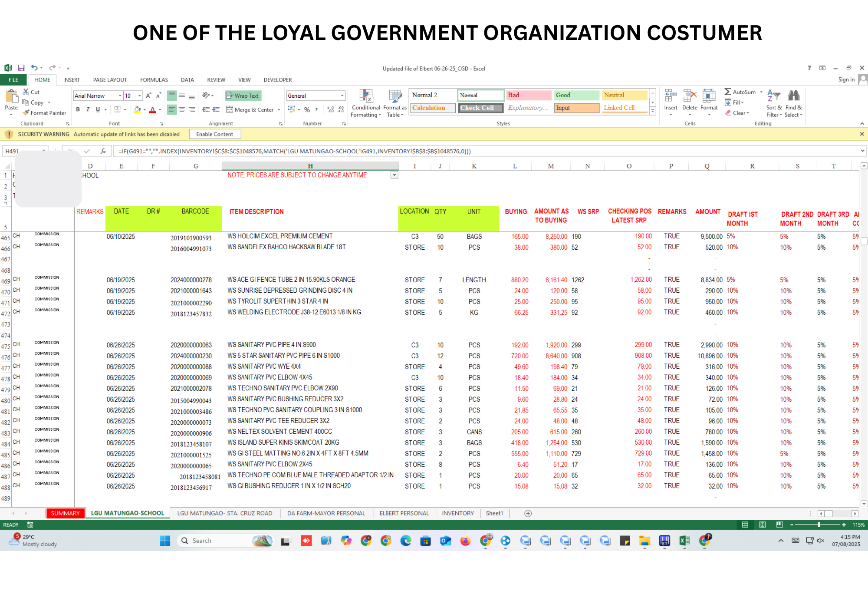Screen dimensions: 868x614
Task: Click the Format cells icon
Action: 709,96
